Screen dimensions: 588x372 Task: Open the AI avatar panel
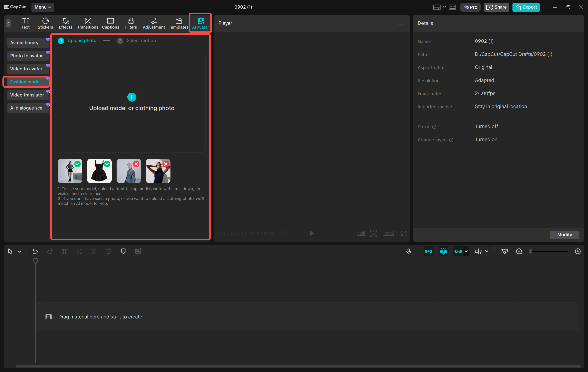200,23
